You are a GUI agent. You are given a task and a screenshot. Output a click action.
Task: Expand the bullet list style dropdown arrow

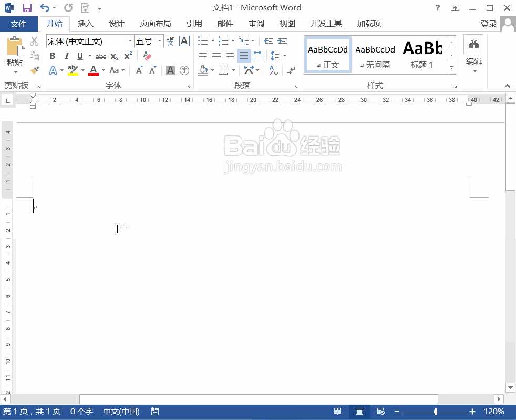[x=213, y=41]
